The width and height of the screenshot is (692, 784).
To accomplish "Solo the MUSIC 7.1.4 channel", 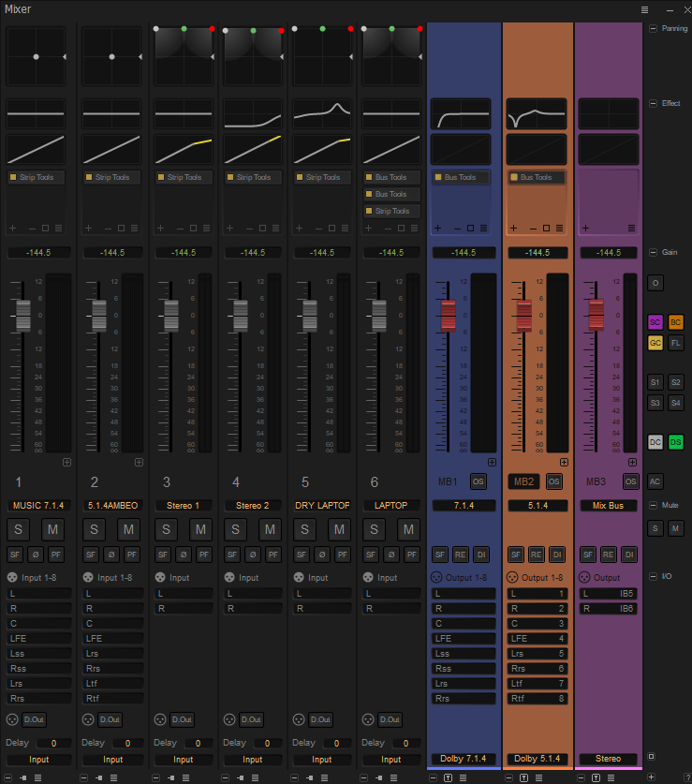I will coord(20,529).
